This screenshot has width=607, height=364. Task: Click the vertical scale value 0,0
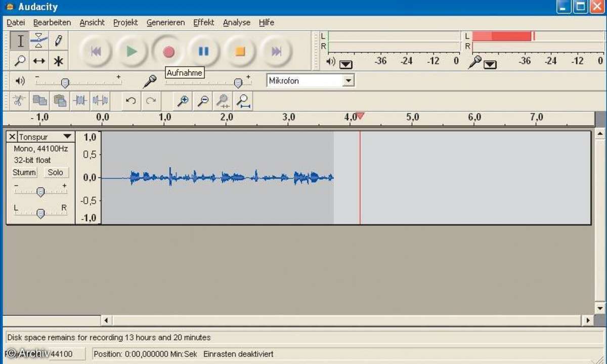pyautogui.click(x=90, y=177)
